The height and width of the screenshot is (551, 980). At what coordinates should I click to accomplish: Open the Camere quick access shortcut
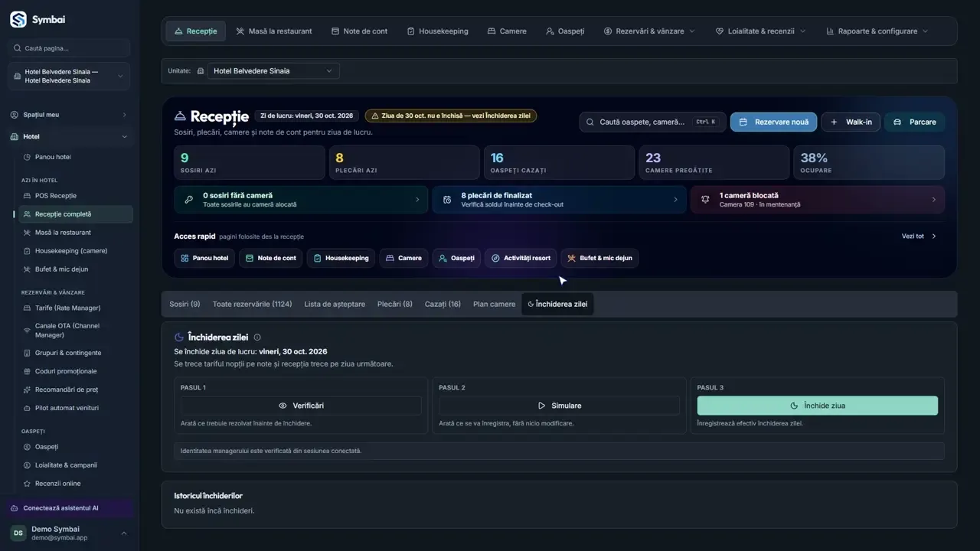click(x=403, y=258)
